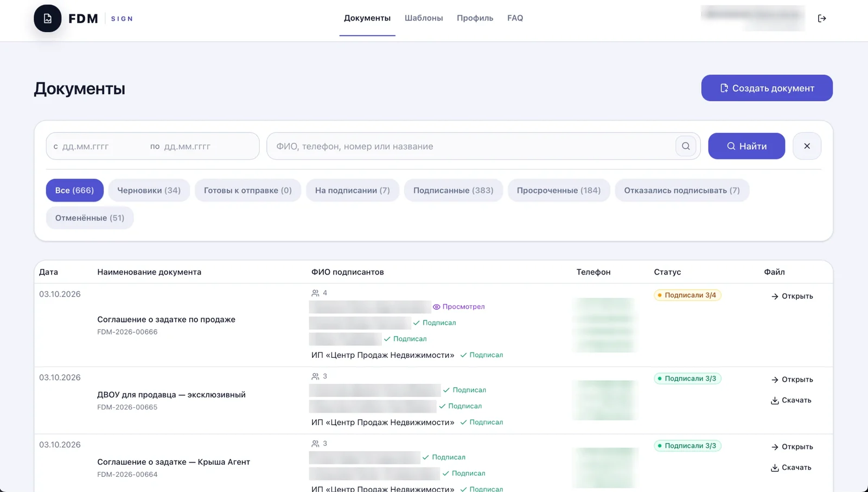Clear filters with the X button
The height and width of the screenshot is (492, 868).
pyautogui.click(x=807, y=146)
